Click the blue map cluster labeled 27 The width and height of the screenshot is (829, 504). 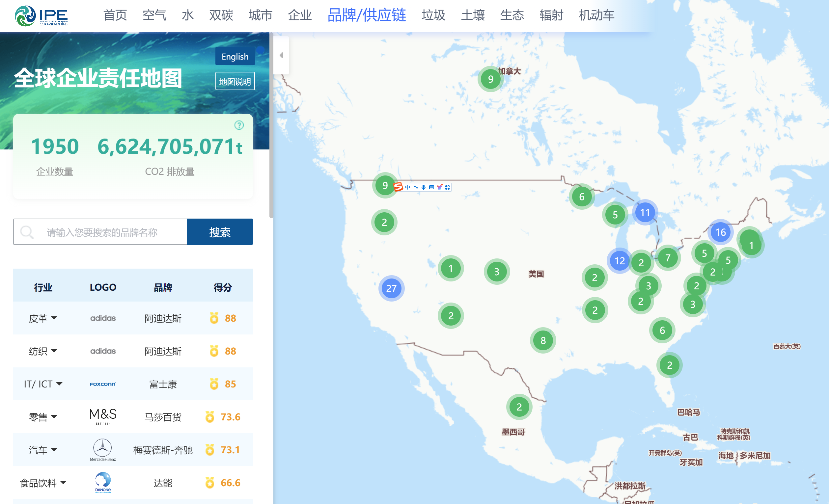click(391, 288)
